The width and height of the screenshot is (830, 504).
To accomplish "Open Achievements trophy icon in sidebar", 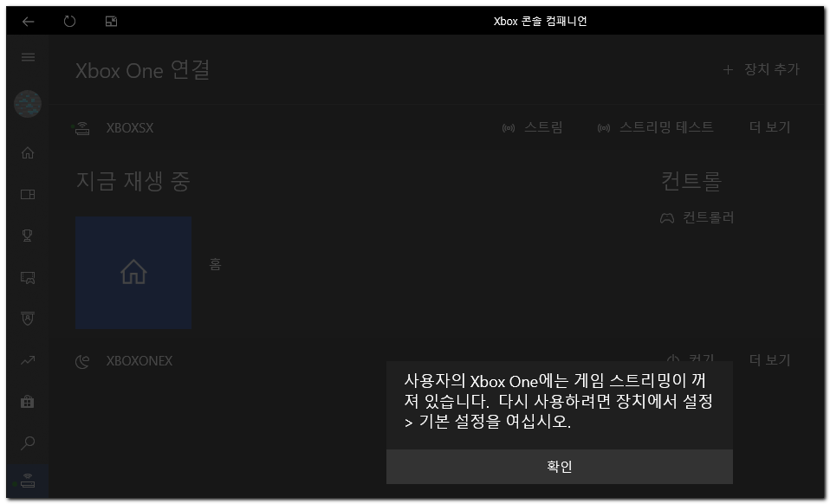I will [28, 236].
